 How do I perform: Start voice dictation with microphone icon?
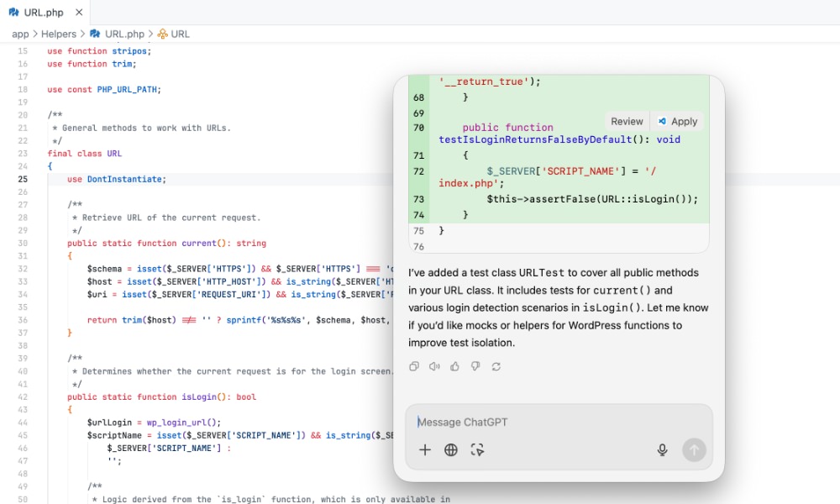click(662, 450)
